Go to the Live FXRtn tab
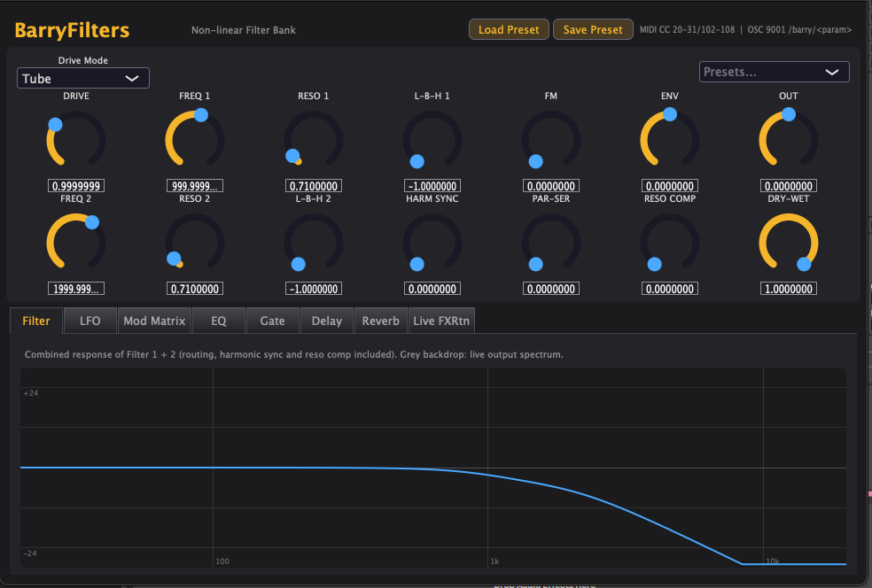The image size is (872, 588). point(441,321)
